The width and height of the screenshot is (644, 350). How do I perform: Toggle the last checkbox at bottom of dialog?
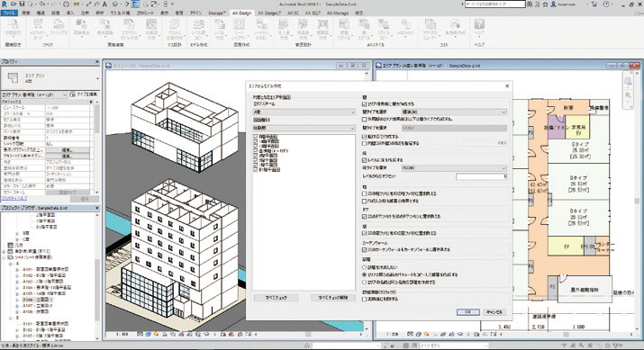point(364,299)
